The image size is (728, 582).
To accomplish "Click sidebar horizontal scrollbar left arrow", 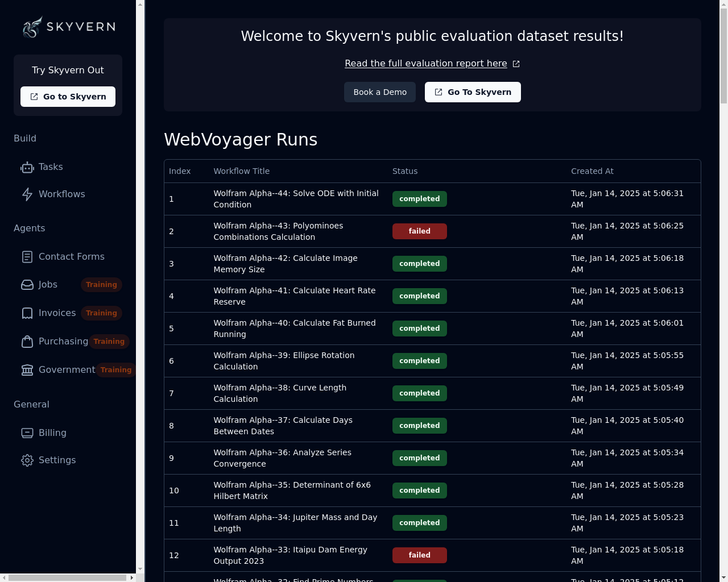I will point(5,577).
